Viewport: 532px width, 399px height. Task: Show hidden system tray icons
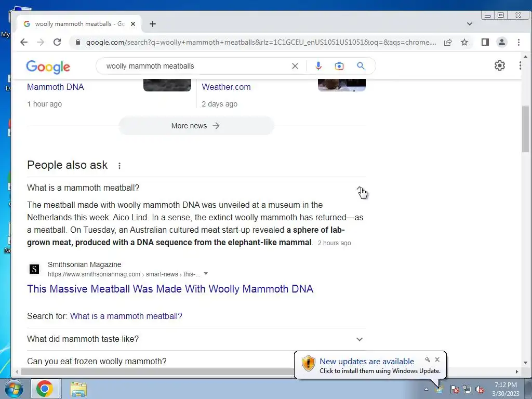pos(426,389)
